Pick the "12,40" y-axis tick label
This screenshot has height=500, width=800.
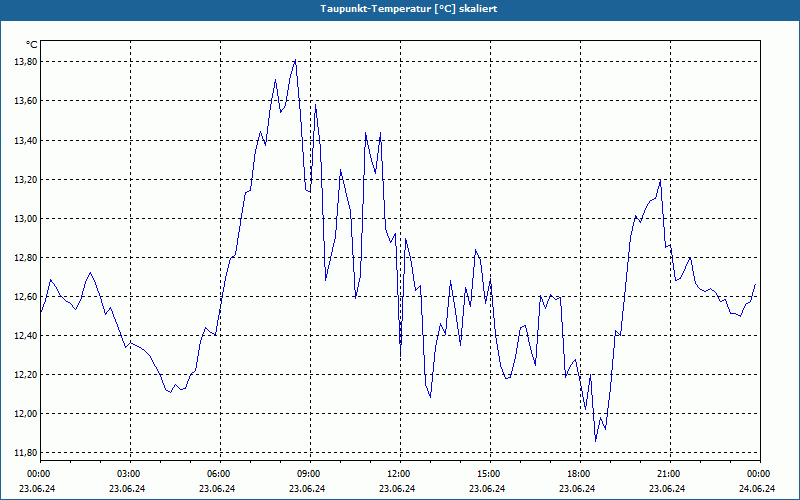tap(26, 336)
